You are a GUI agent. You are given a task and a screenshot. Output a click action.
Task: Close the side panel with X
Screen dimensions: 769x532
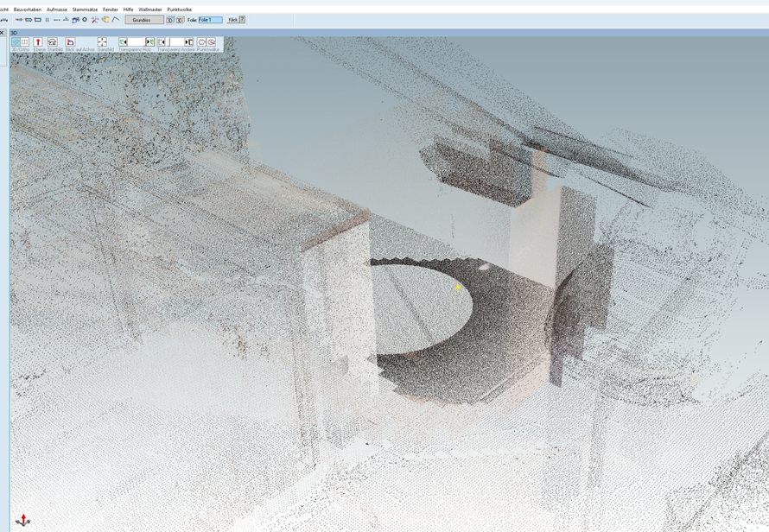pos(2,33)
